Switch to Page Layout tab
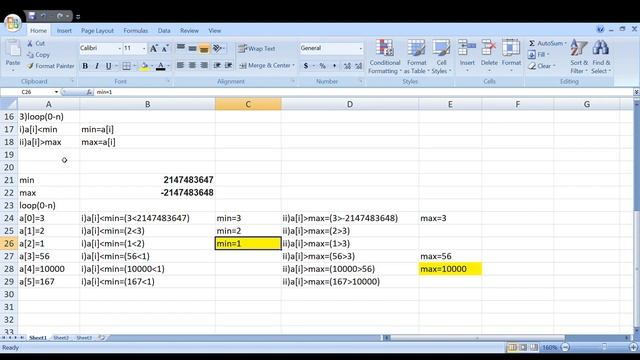This screenshot has height=360, width=640. [x=97, y=31]
